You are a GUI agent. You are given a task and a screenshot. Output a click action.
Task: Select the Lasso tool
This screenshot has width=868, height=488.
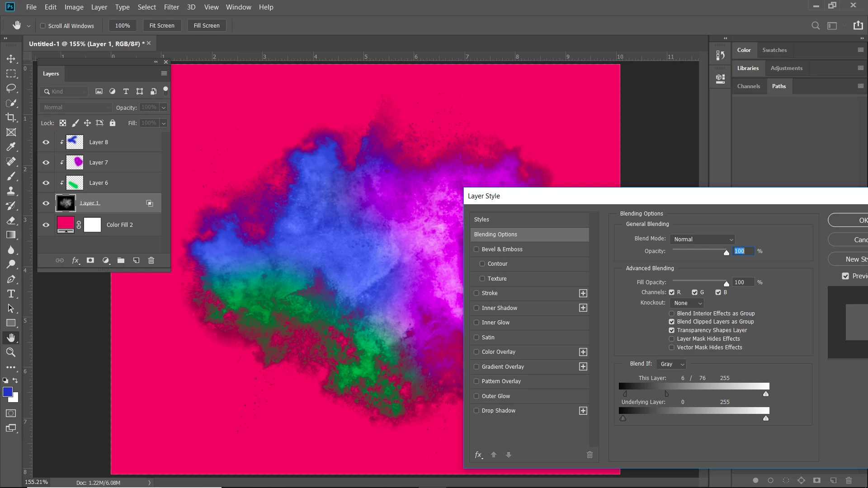point(11,88)
